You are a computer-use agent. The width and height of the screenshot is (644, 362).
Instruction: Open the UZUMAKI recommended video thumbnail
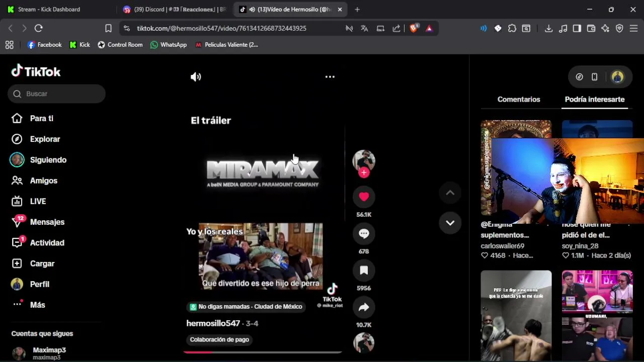click(597, 316)
